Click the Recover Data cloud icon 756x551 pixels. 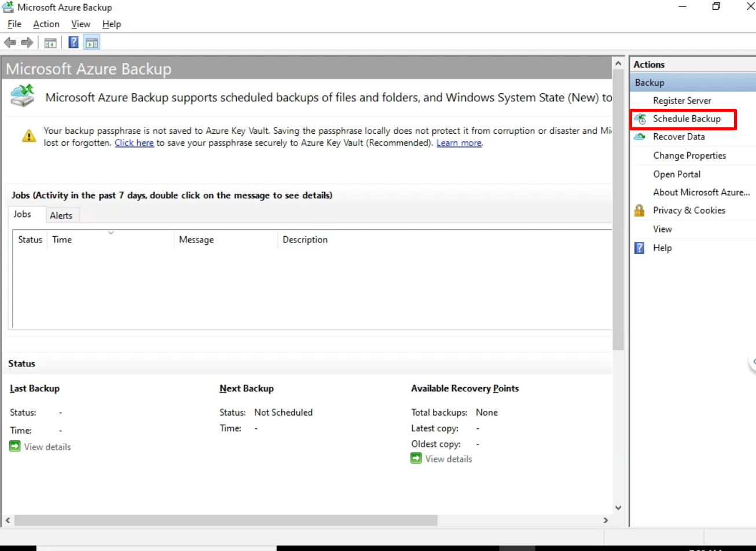(x=640, y=137)
